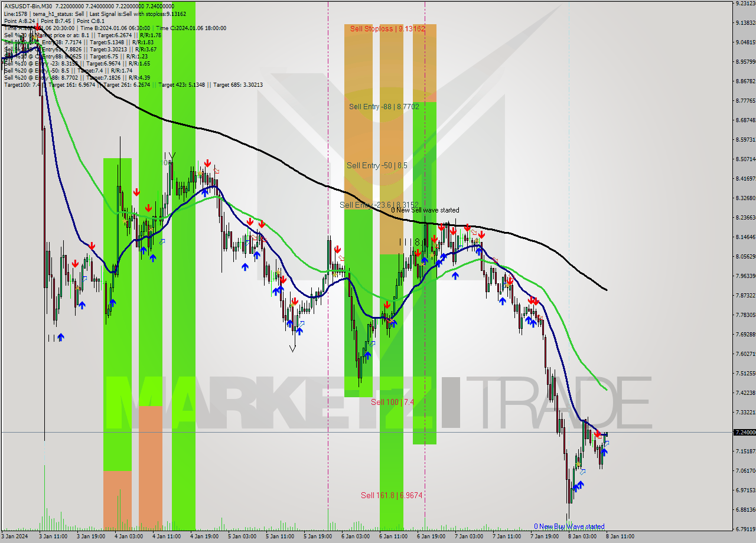This screenshot has width=756, height=543.
Task: Select the 'Point A:8.24 | Point B:7.45' line
Action: click(x=54, y=21)
